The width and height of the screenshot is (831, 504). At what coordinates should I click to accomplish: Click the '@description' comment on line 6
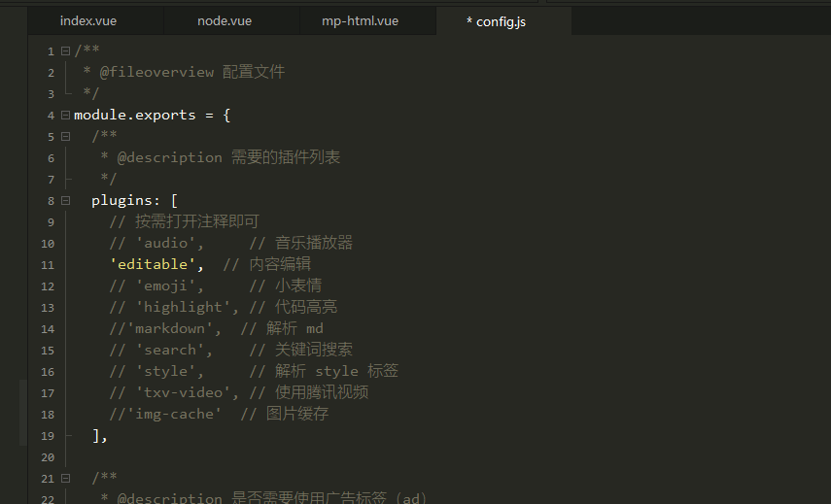coord(169,157)
